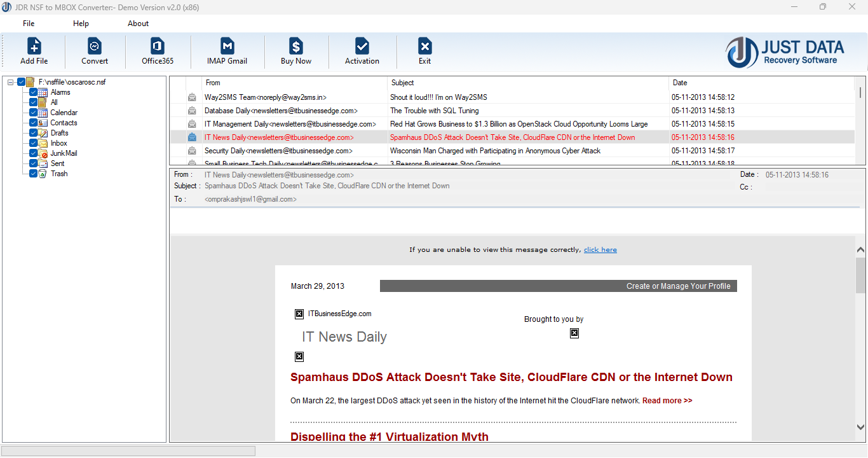Click broken image icon beside ITBusinessEdge.com

click(299, 314)
